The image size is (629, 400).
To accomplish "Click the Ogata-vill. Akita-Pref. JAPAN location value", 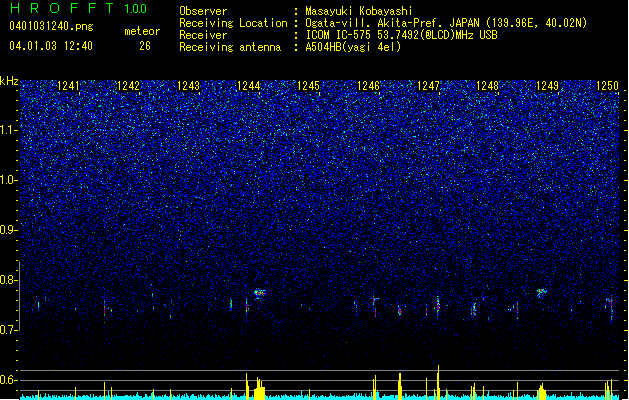I will coord(446,23).
